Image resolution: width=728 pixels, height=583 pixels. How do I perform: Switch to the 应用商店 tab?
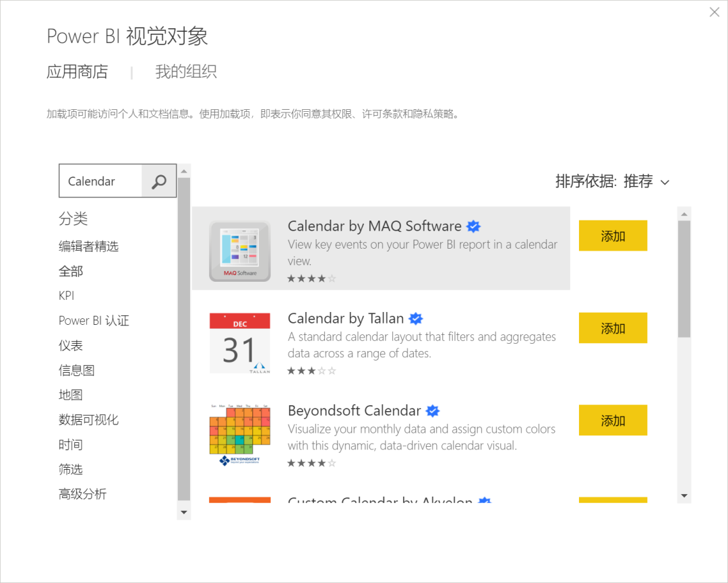pyautogui.click(x=77, y=72)
